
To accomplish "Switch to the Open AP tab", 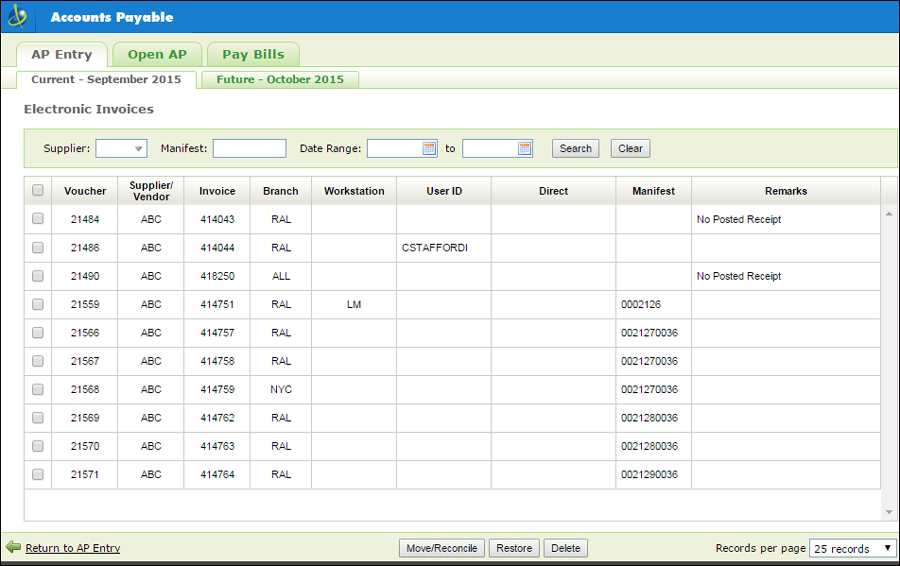I will 157,54.
